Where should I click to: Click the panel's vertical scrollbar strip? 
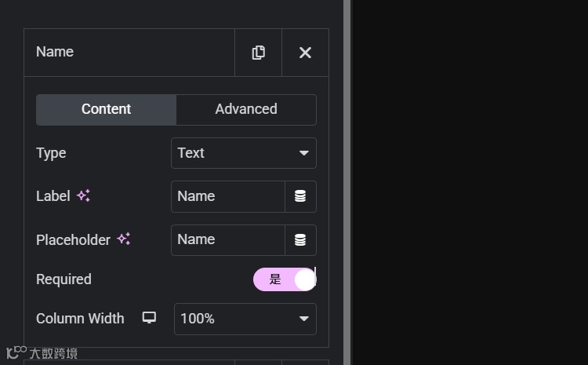(347, 181)
